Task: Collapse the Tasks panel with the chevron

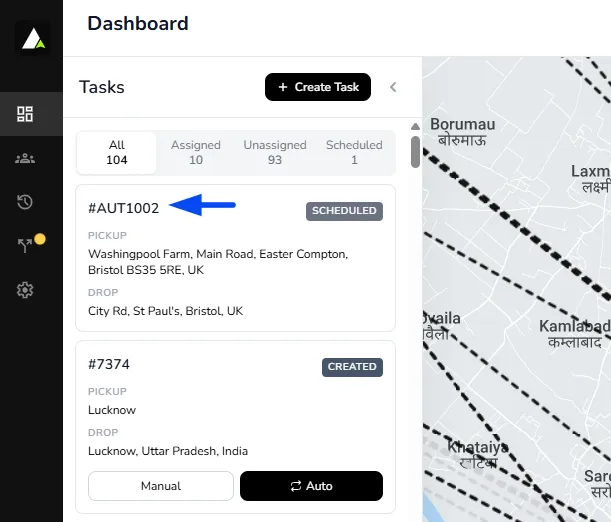Action: pos(393,87)
